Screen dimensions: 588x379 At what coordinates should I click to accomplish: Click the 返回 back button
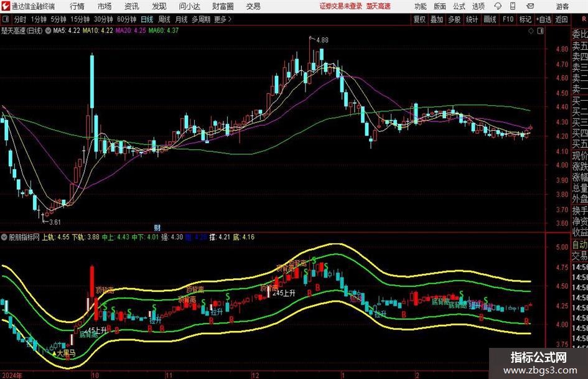click(561, 19)
